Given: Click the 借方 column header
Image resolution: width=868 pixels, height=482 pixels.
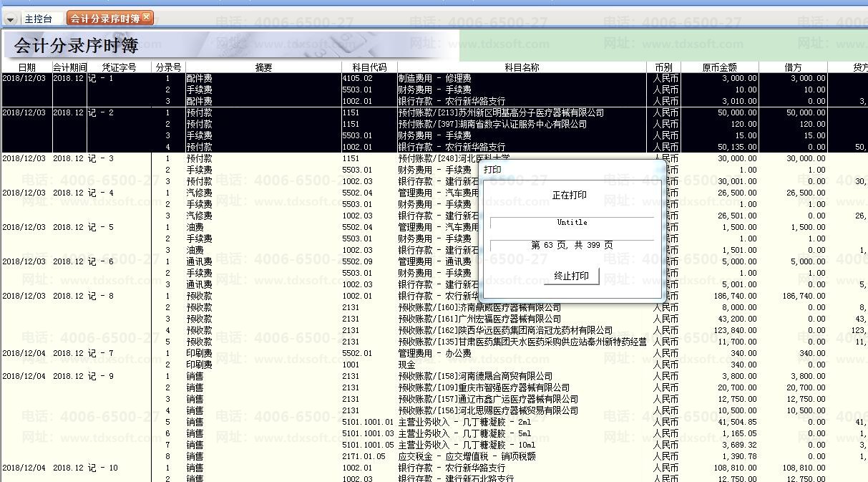Looking at the screenshot, I should 793,67.
